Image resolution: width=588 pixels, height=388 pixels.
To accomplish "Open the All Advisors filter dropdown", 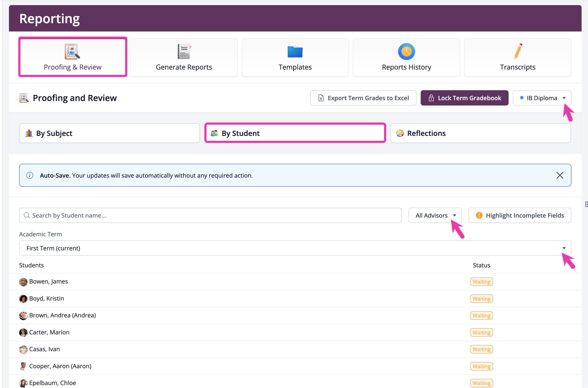I will click(435, 215).
